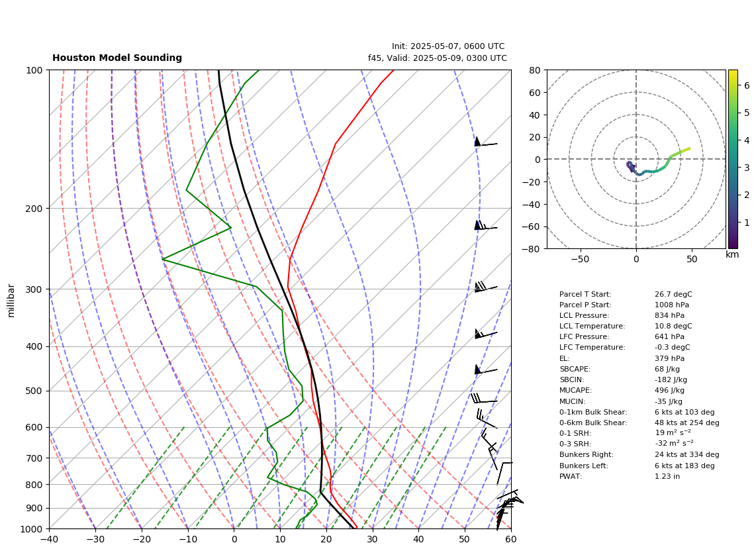Screen dimensions: 756x551
Task: Click the "Parcel P Start:" label
Action: coord(585,305)
